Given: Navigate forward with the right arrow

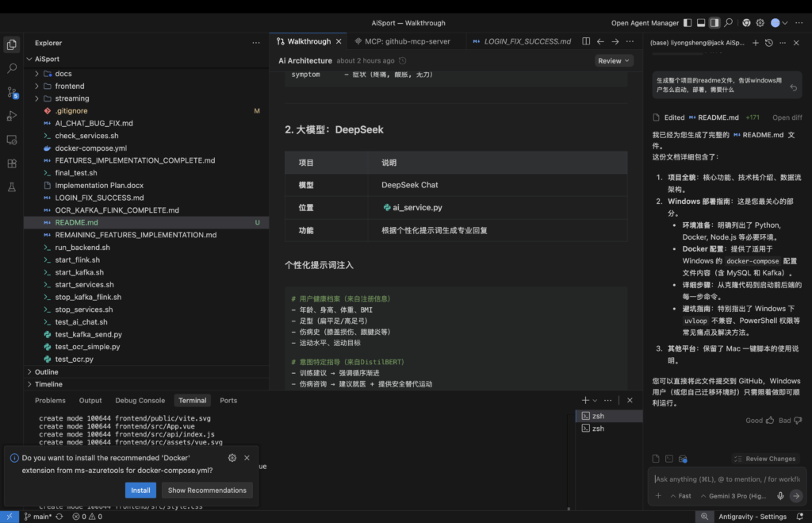Looking at the screenshot, I should coord(615,41).
